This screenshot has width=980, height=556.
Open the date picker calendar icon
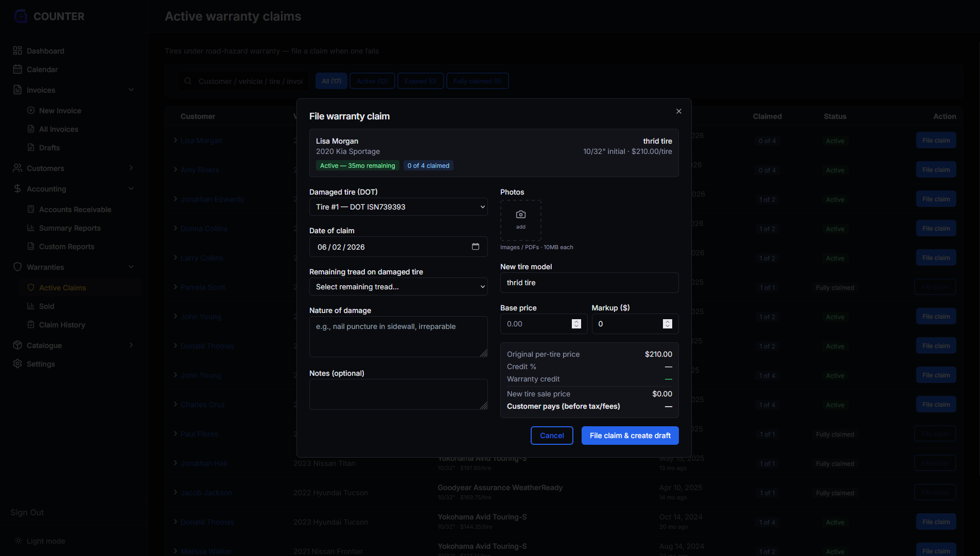[x=476, y=247]
